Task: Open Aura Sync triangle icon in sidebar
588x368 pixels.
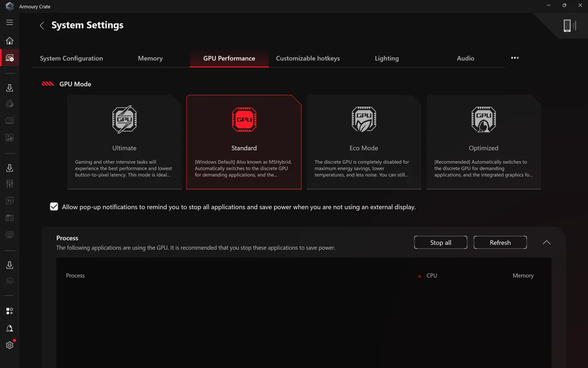Action: click(10, 104)
